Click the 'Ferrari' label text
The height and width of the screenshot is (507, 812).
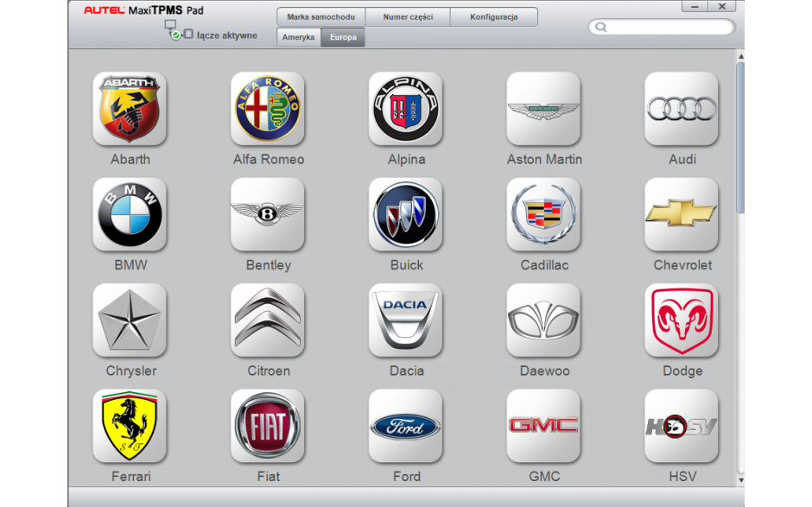coord(131,477)
